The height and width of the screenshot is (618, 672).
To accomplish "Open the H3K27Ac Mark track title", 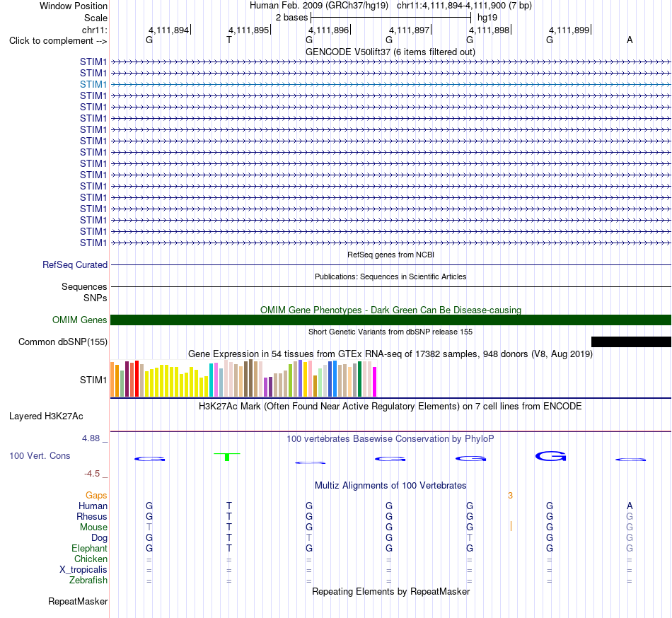I will pos(390,407).
